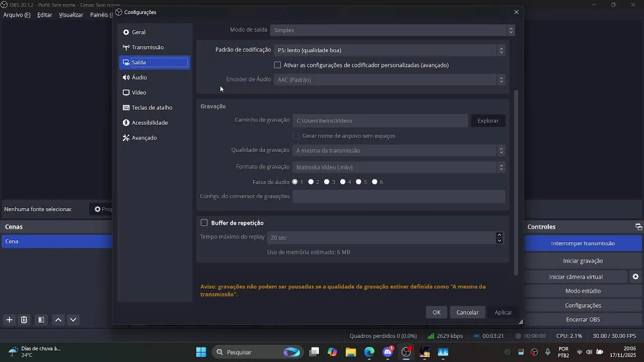
Task: Open Microsoft Edge from the taskbar
Action: pos(369,352)
